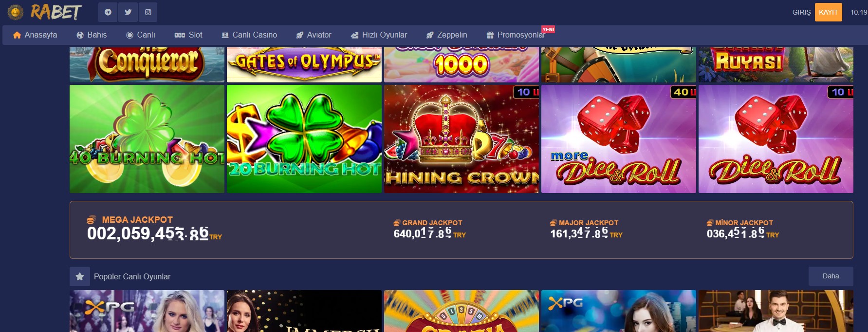Screen dimensions: 868x332
Task: Click the orange KAYIT button
Action: click(828, 12)
